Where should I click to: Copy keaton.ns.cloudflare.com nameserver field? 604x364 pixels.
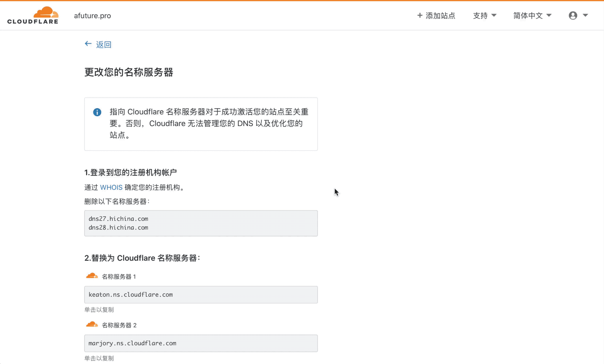[x=201, y=295]
